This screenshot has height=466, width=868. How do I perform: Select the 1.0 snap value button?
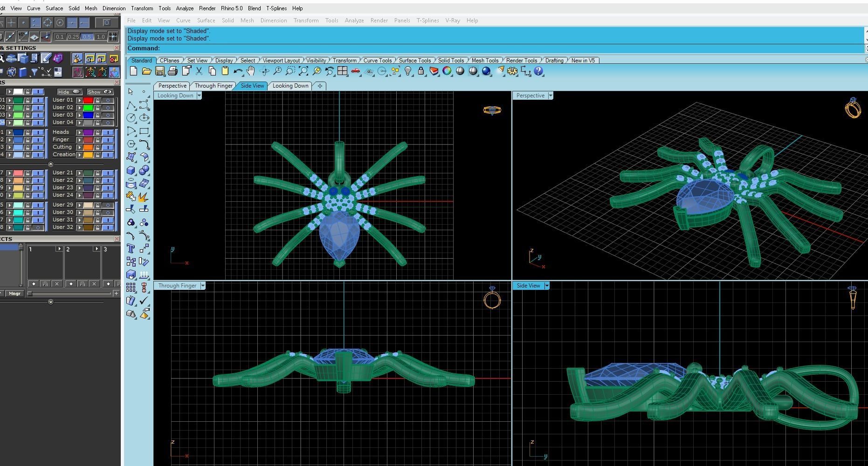click(x=100, y=37)
